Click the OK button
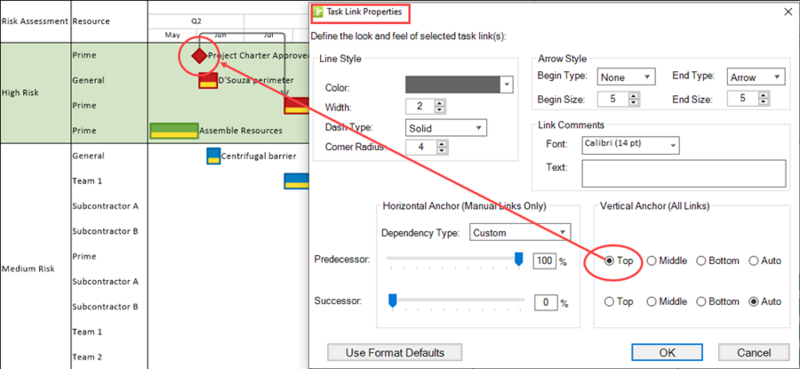 pos(666,352)
